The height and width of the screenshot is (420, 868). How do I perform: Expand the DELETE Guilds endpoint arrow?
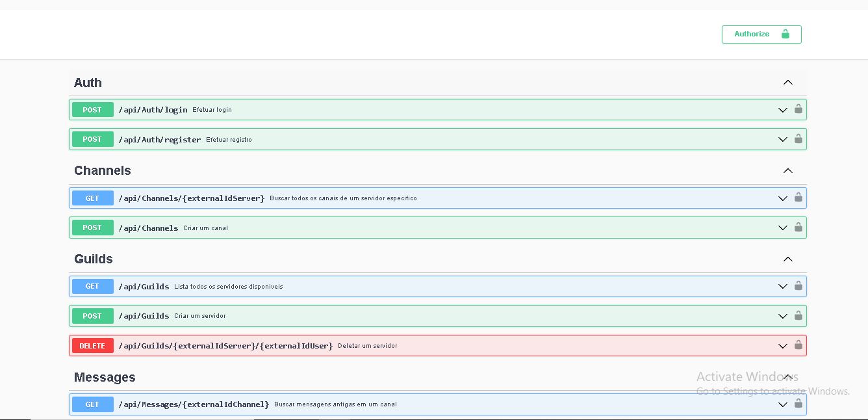(x=783, y=346)
